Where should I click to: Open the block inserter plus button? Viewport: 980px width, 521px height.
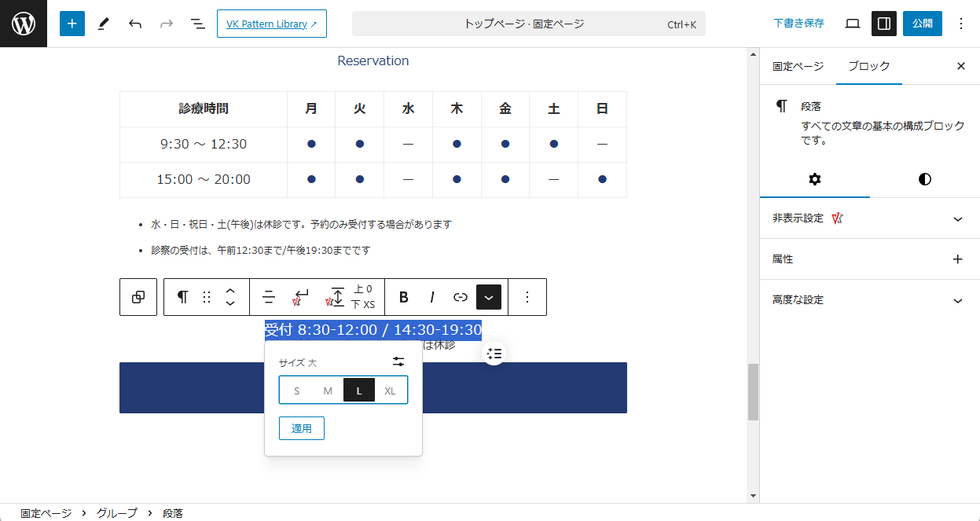click(x=72, y=24)
